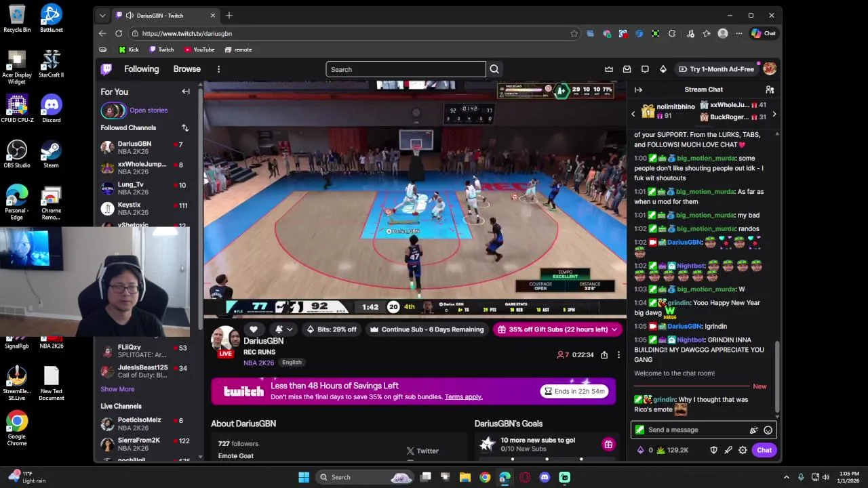Open notification bell dropdown for channel
This screenshot has width=868, height=488.
pos(284,329)
